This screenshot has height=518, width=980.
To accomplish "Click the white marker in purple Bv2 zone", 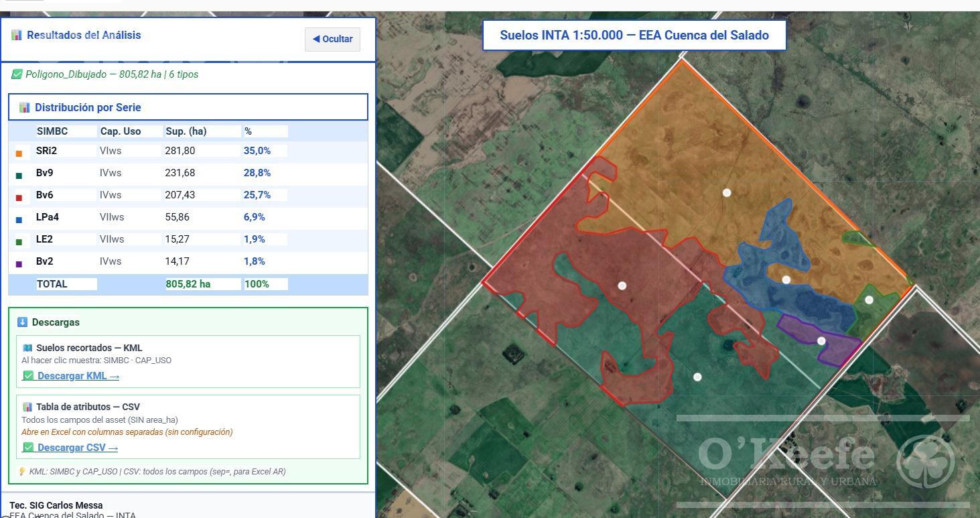I will coord(821,341).
